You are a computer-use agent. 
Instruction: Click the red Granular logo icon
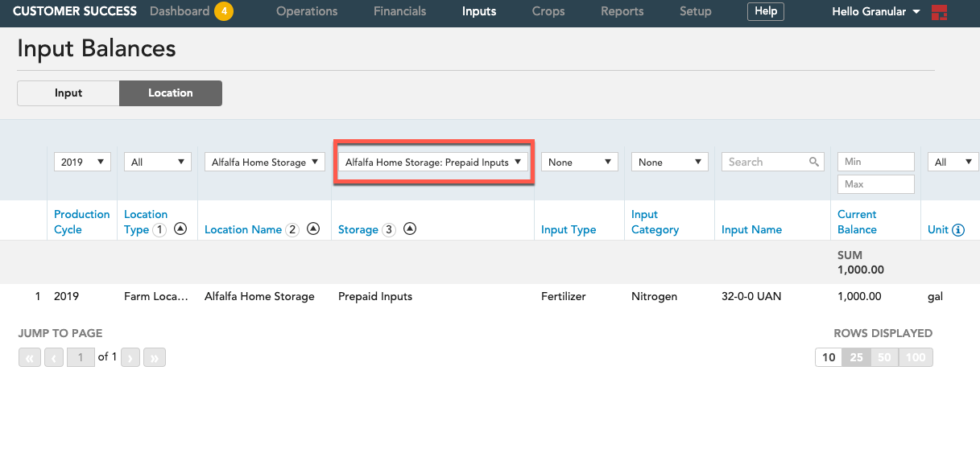tap(939, 12)
